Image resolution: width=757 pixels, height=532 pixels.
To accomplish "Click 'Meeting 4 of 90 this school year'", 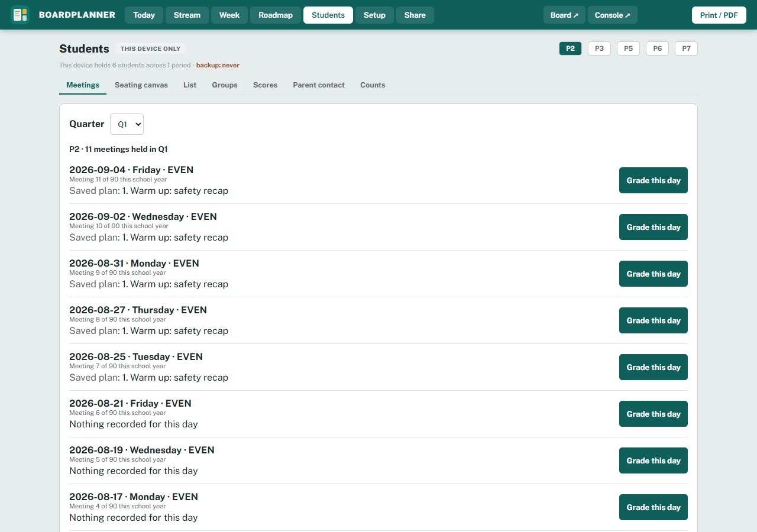I will point(118,506).
